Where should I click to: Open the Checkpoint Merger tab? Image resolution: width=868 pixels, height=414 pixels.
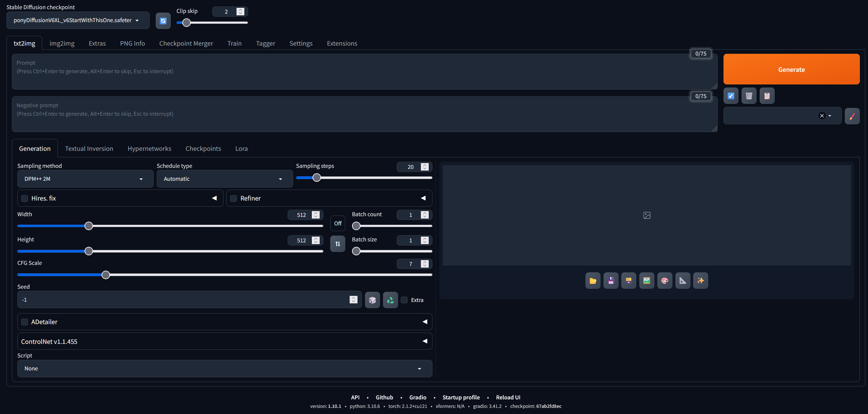(x=186, y=43)
